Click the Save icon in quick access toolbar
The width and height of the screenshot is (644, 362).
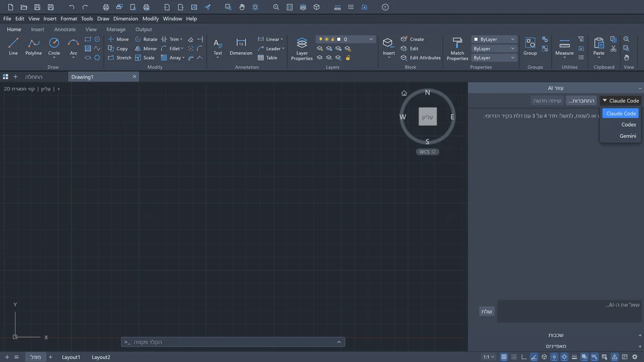tap(37, 7)
